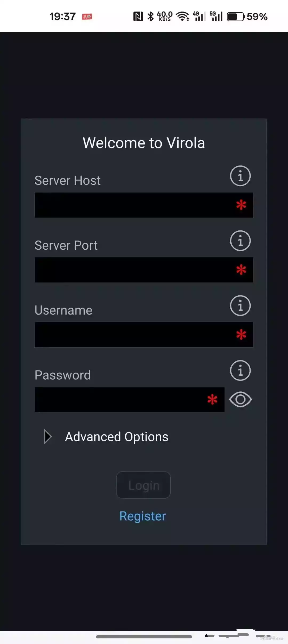This screenshot has width=288, height=644.
Task: Toggle password visibility eye icon
Action: pyautogui.click(x=240, y=400)
